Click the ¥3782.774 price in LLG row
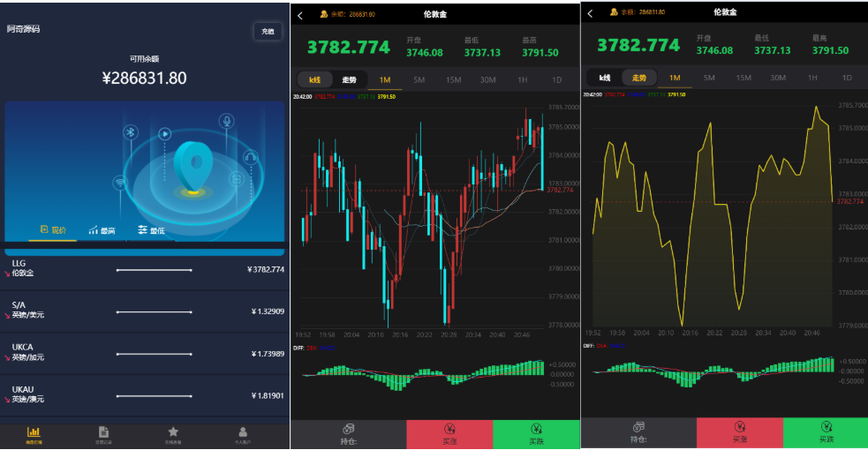Viewport: 868px width, 450px height. point(265,269)
